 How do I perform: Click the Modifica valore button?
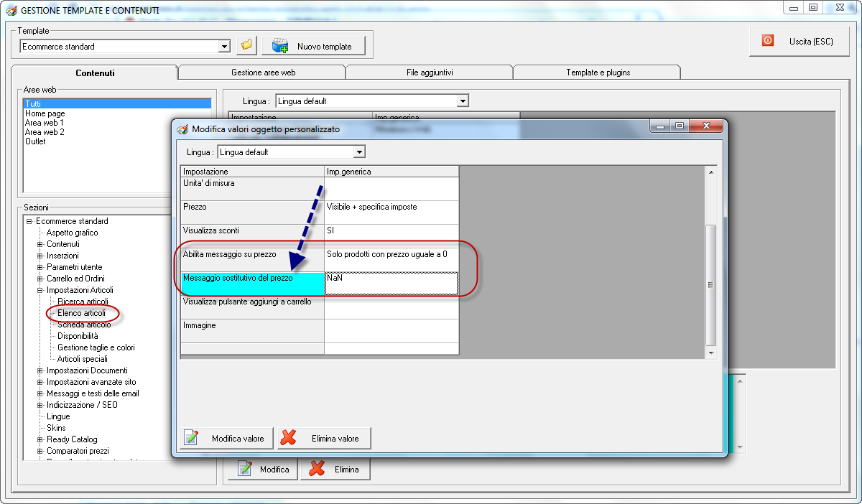[x=226, y=438]
